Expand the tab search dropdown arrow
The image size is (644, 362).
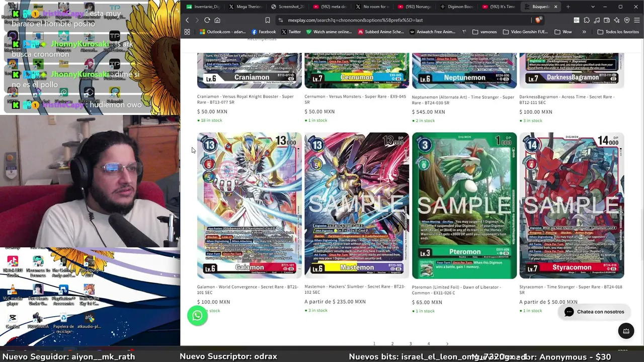coord(593,7)
